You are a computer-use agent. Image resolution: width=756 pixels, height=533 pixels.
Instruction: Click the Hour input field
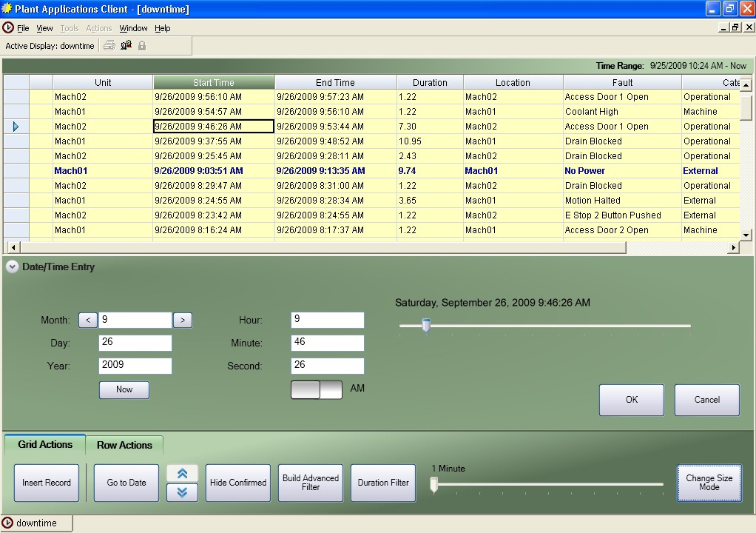328,320
